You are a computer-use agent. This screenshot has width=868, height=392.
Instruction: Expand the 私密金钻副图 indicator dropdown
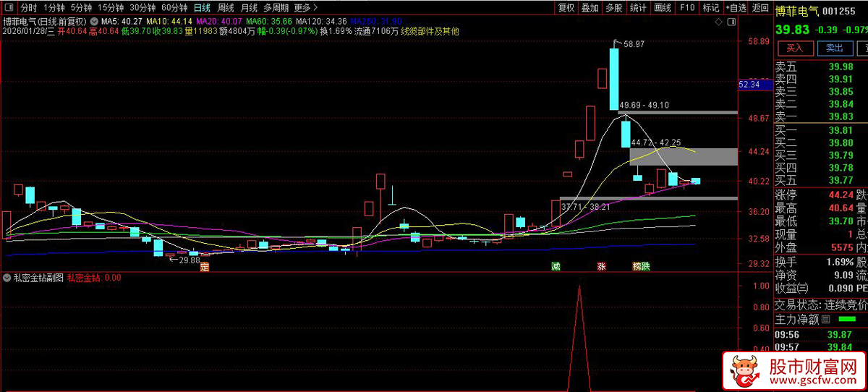(8, 278)
